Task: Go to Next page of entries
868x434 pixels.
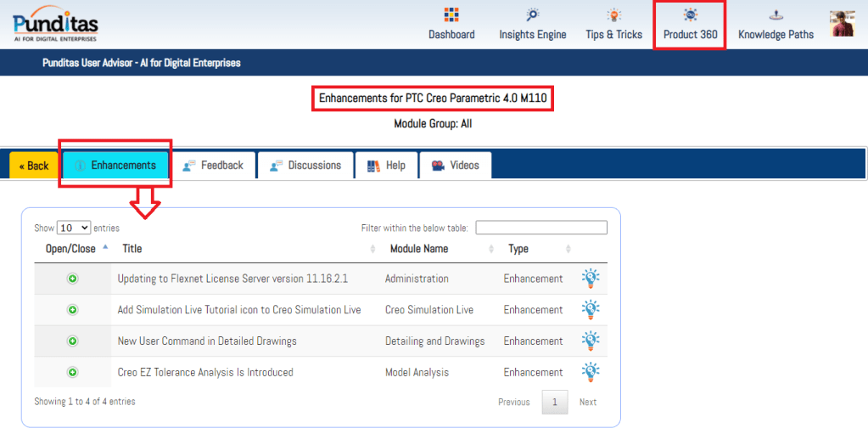Action: click(587, 402)
